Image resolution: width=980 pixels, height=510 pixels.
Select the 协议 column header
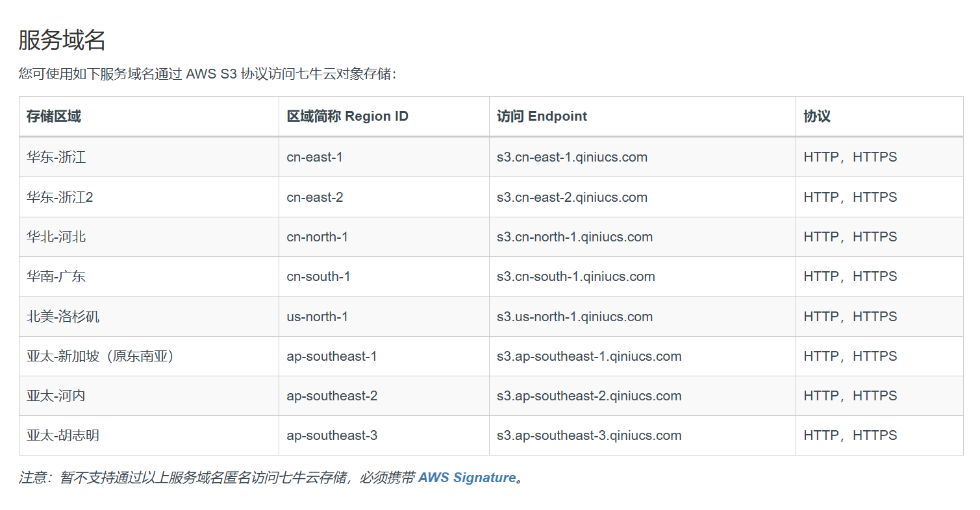coord(817,116)
